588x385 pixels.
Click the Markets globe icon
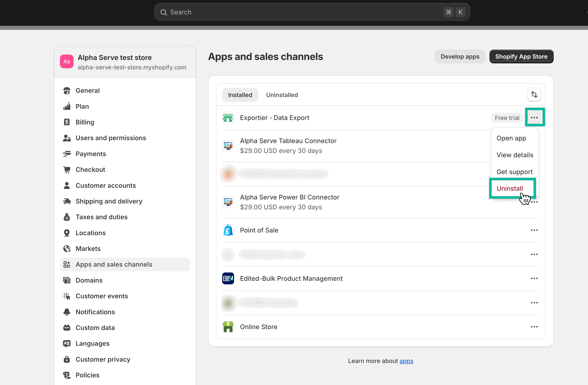point(67,249)
